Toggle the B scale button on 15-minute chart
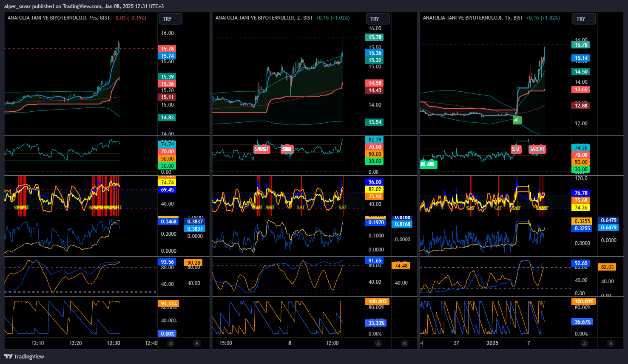Screen dimensions: 628x364 click(611, 344)
